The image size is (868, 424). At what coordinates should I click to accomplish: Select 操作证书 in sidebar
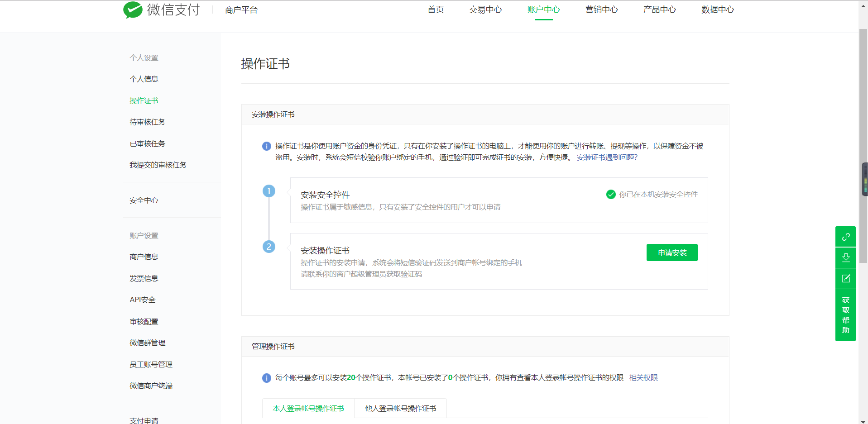(x=144, y=101)
